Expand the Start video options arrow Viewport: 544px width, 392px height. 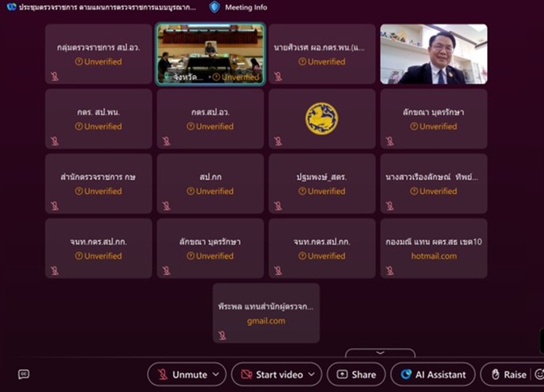point(312,375)
